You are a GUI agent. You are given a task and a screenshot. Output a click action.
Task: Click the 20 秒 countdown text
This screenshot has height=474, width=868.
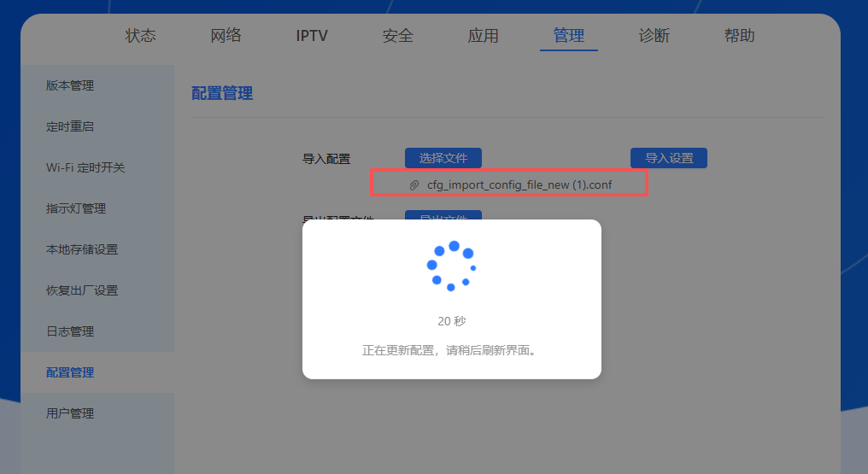[452, 321]
